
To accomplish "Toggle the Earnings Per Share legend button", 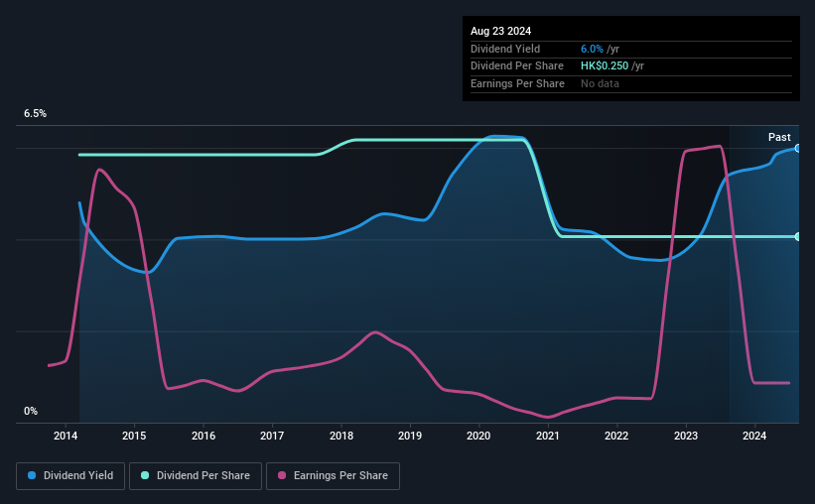I will point(333,476).
